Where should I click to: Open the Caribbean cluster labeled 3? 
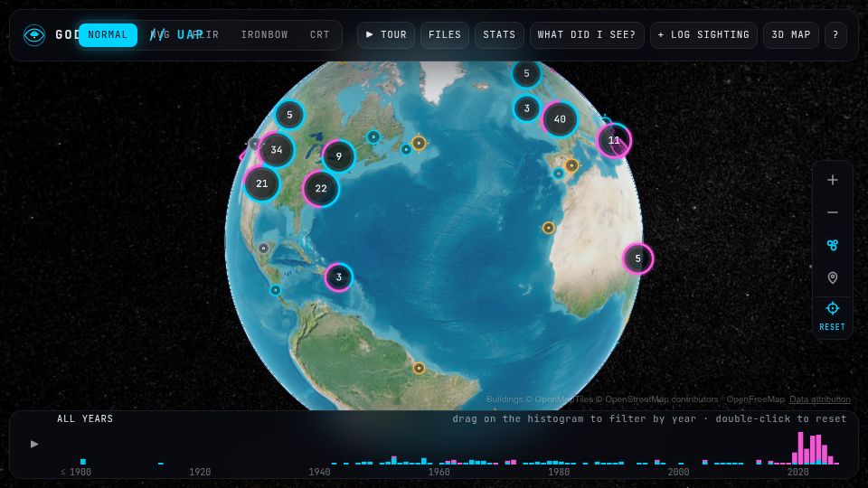339,277
